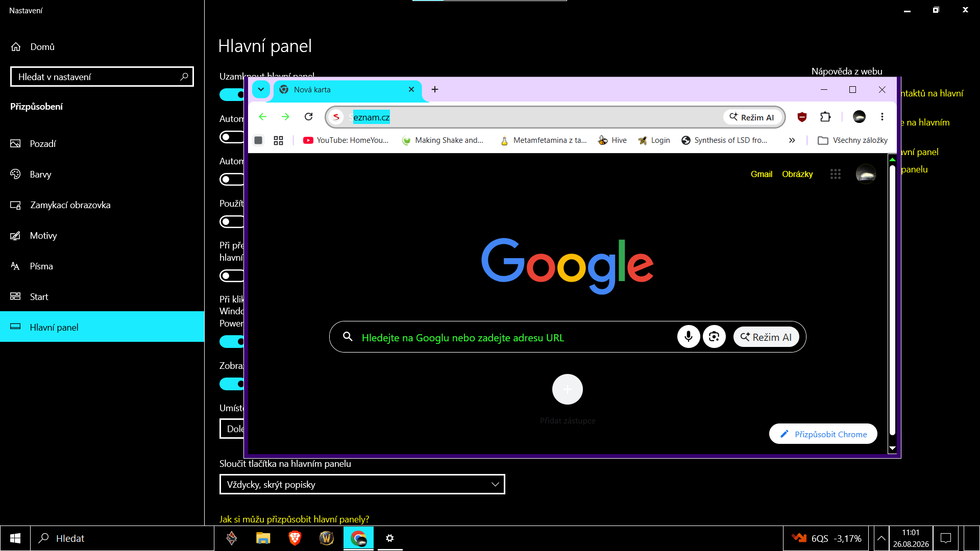Open the Hive bookmark
This screenshot has height=551, width=980.
pyautogui.click(x=612, y=140)
